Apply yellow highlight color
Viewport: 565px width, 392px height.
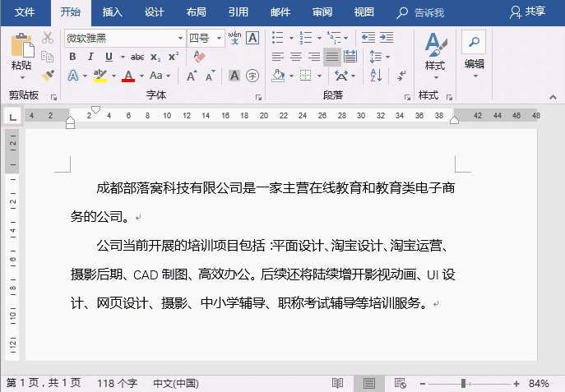coord(100,76)
